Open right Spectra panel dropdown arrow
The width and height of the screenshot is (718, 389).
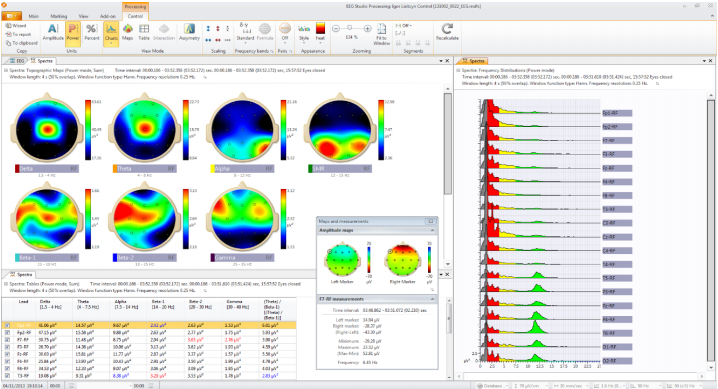point(704,61)
